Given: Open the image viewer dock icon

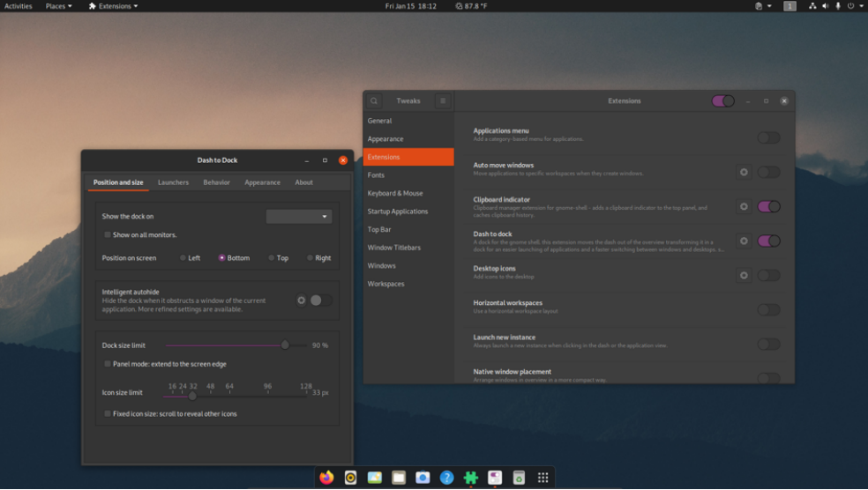Looking at the screenshot, I should (375, 478).
